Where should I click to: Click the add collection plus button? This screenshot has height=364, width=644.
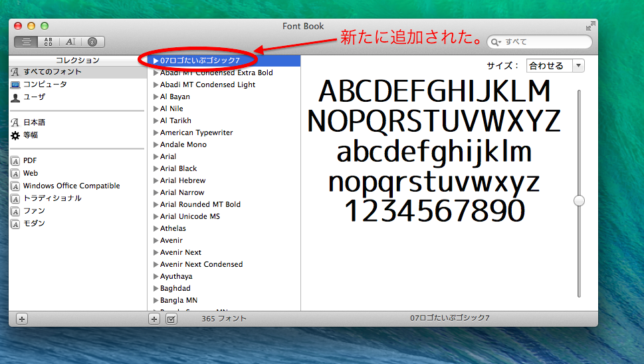click(22, 319)
